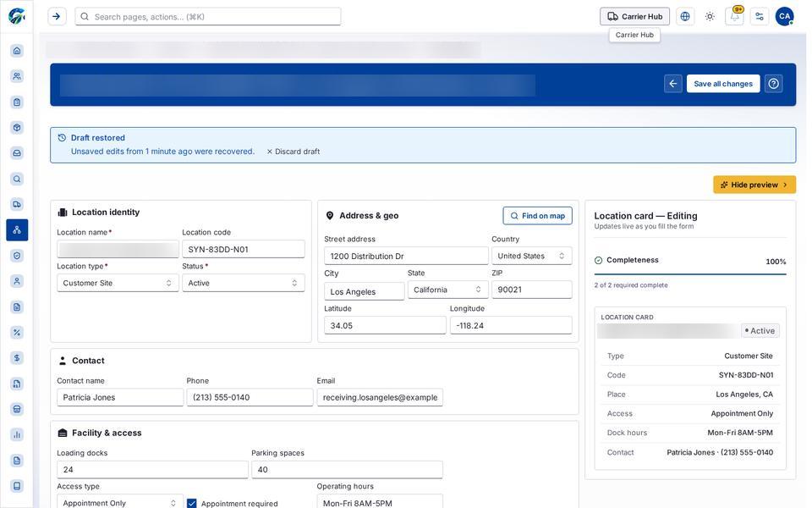Open the dollar sign icon in sidebar
Viewport: 812px width, 508px height.
tap(17, 358)
